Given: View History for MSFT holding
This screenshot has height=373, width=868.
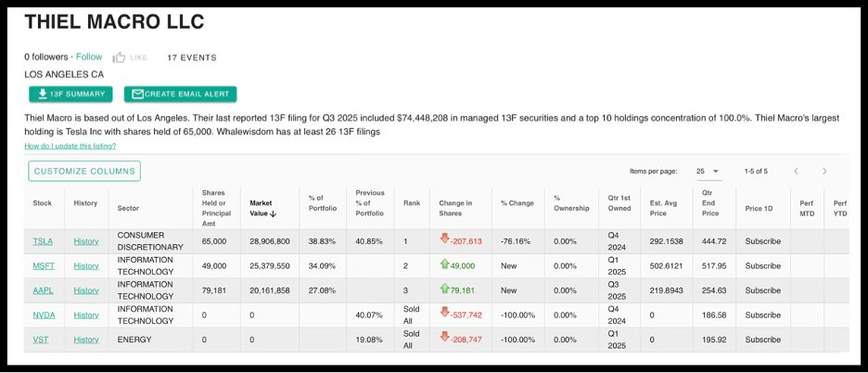Looking at the screenshot, I should point(86,266).
